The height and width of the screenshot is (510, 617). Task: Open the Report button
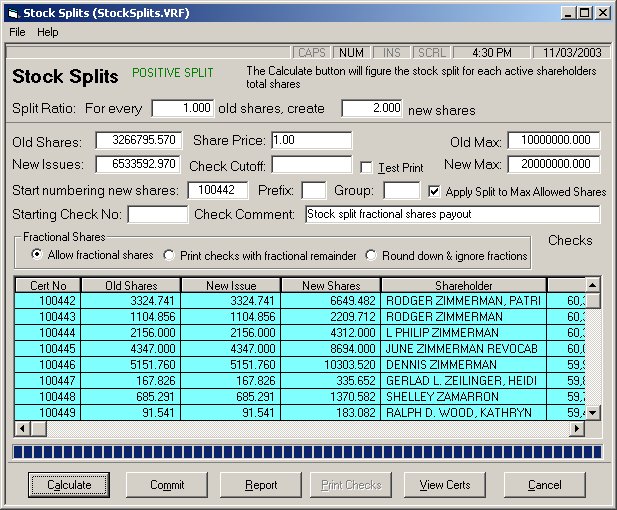tap(261, 485)
